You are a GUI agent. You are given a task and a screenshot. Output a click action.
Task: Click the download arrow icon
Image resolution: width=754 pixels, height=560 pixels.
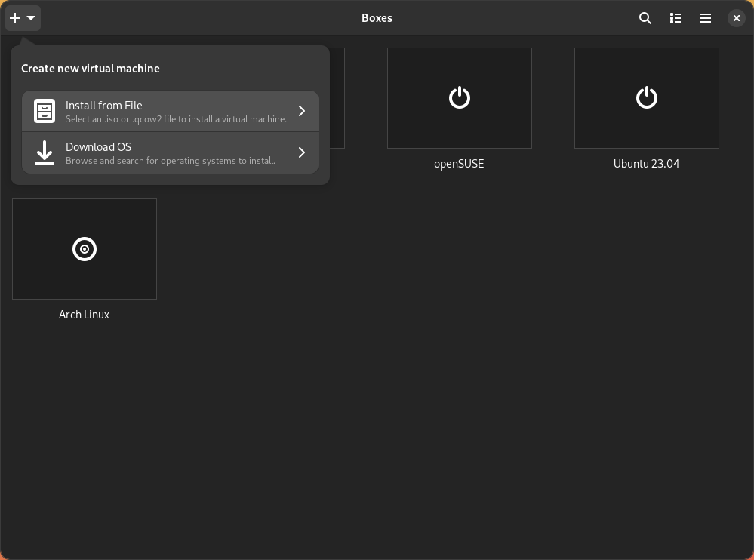coord(45,152)
